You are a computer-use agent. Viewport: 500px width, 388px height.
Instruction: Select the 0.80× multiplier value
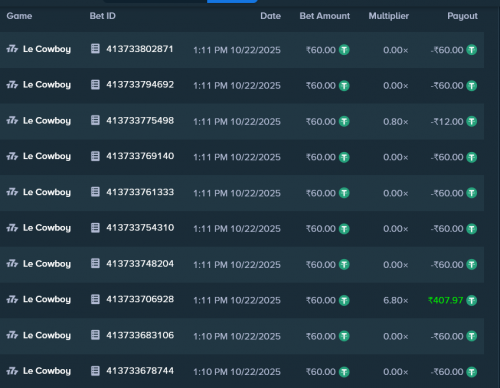coord(396,121)
